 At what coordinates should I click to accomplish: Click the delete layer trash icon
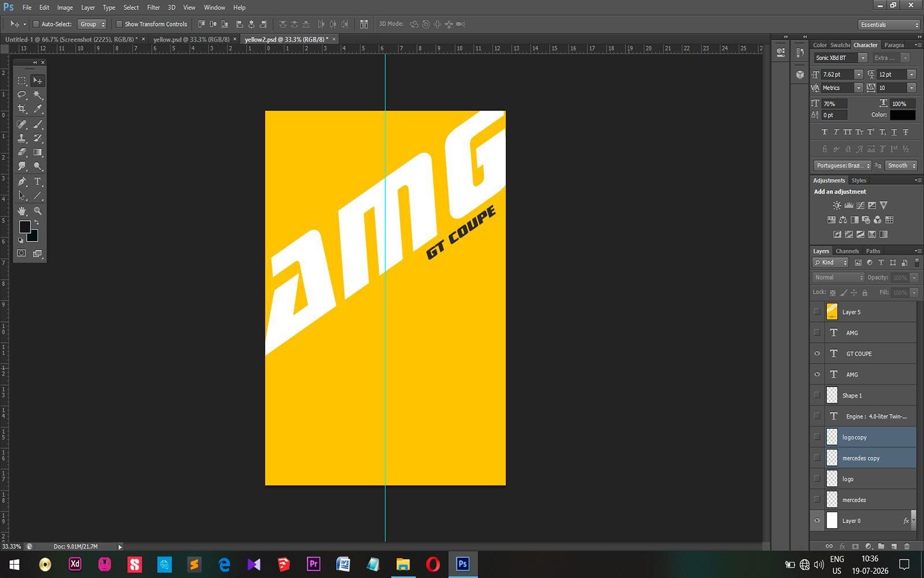pyautogui.click(x=907, y=546)
